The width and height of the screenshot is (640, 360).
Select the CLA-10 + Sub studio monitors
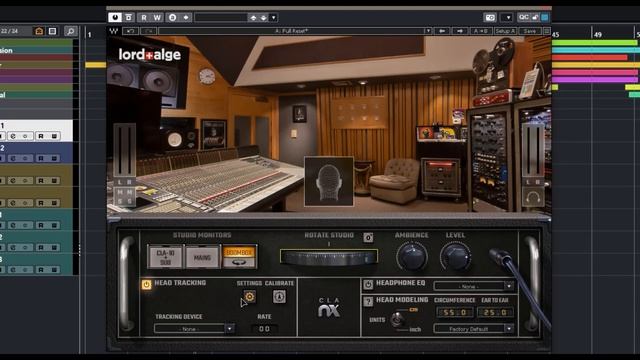(165, 257)
